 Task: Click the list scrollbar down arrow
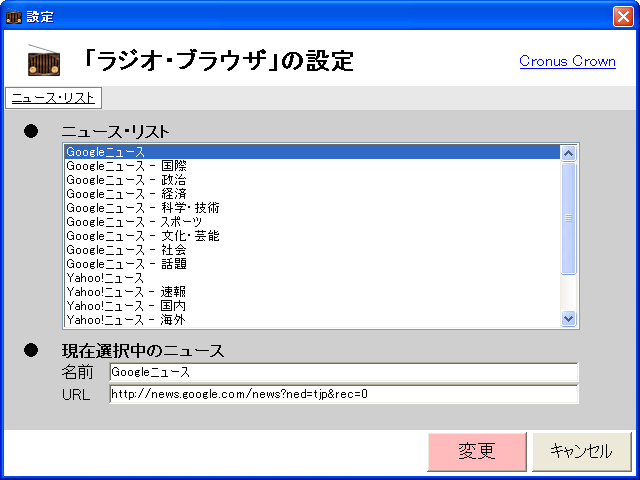tap(569, 318)
